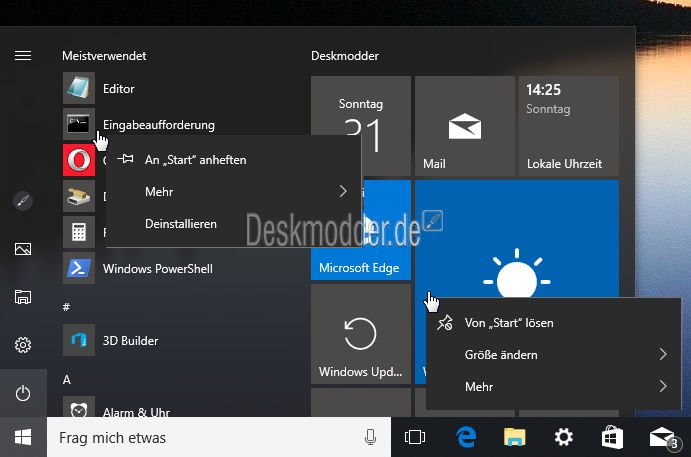
Task: Click the 3D Builder icon
Action: 79,340
